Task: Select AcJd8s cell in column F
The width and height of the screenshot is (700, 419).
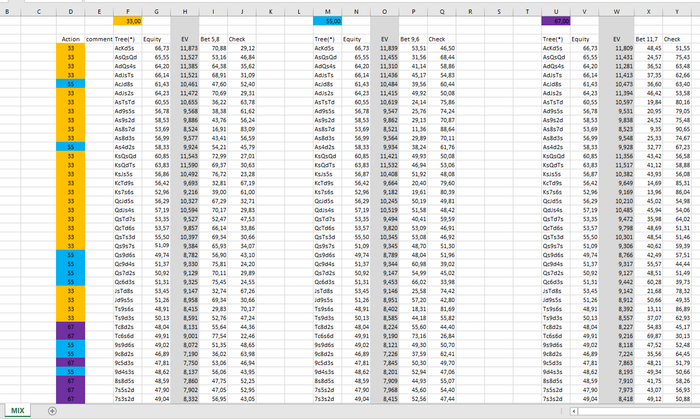Action: tap(128, 84)
